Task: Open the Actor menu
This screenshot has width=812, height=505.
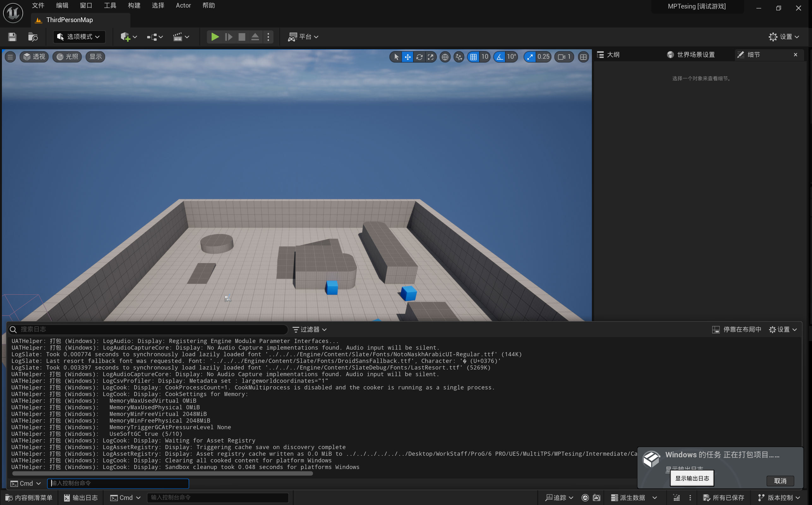Action: click(x=183, y=5)
